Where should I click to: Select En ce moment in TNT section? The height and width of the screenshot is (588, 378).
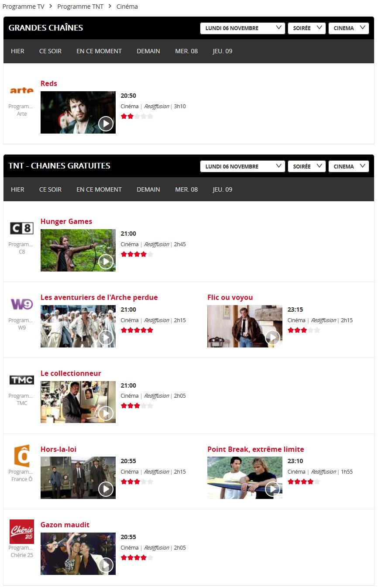click(99, 189)
